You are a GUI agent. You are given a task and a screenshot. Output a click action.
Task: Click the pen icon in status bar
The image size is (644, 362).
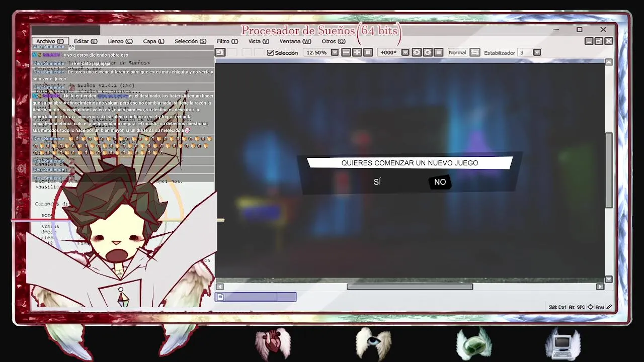609,307
